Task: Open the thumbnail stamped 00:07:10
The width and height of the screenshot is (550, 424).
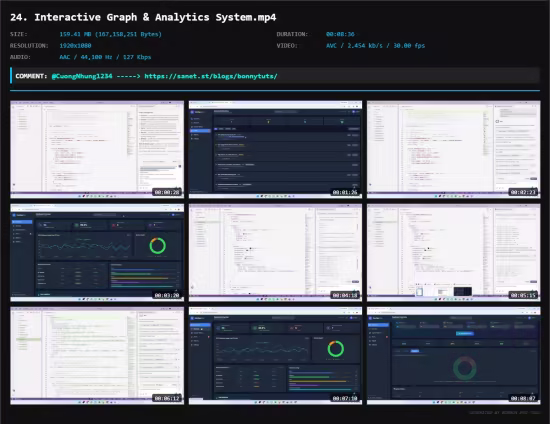Action: click(275, 356)
